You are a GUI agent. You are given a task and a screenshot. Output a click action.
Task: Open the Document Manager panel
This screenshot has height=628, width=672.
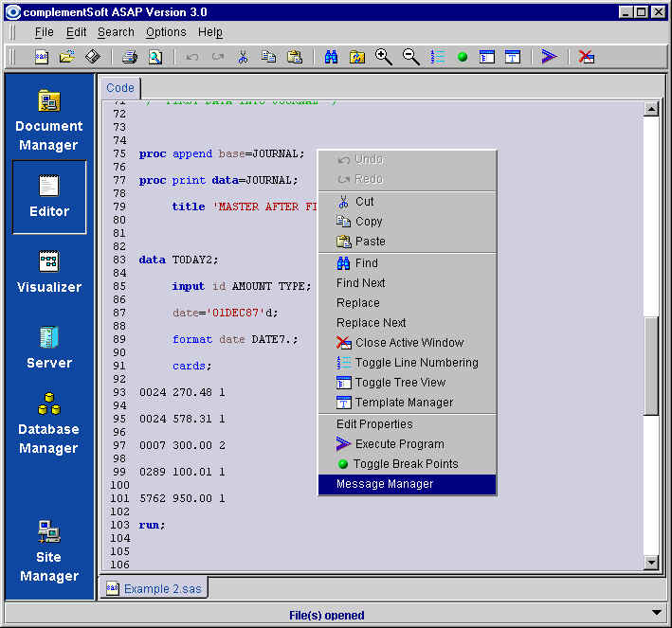[x=49, y=120]
